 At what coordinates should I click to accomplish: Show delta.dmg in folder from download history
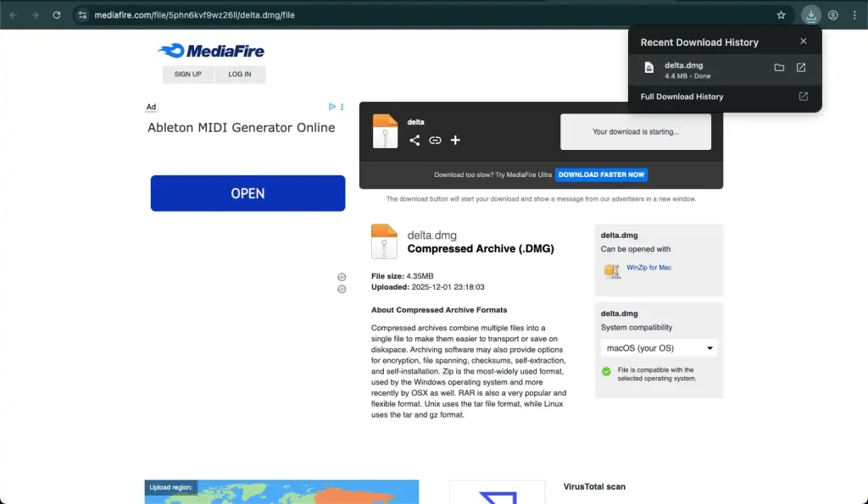779,68
